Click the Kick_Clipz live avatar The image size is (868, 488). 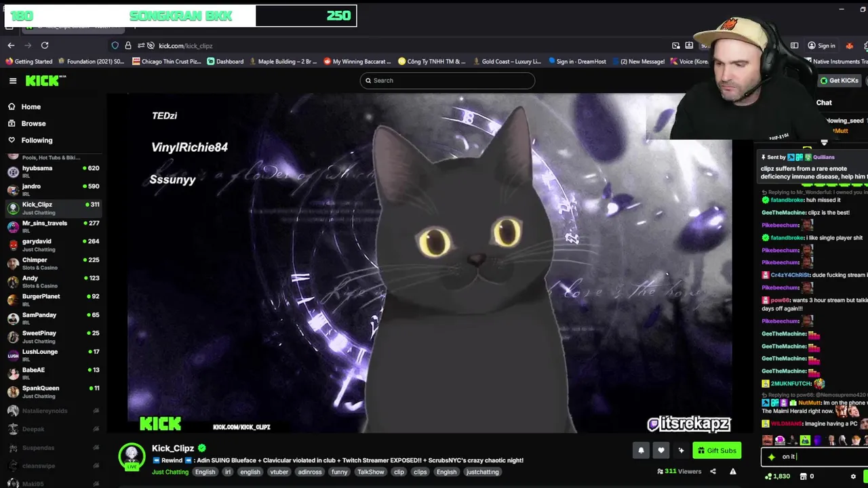tap(132, 457)
